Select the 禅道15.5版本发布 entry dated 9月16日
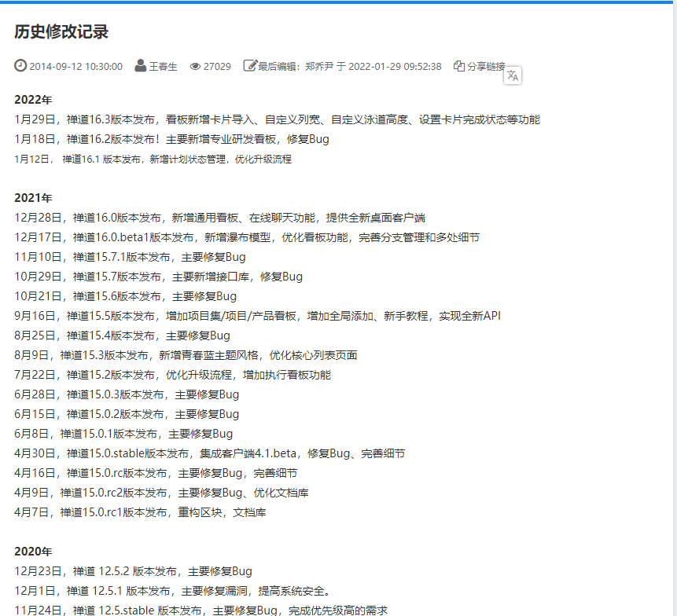The height and width of the screenshot is (616, 677). coord(258,316)
